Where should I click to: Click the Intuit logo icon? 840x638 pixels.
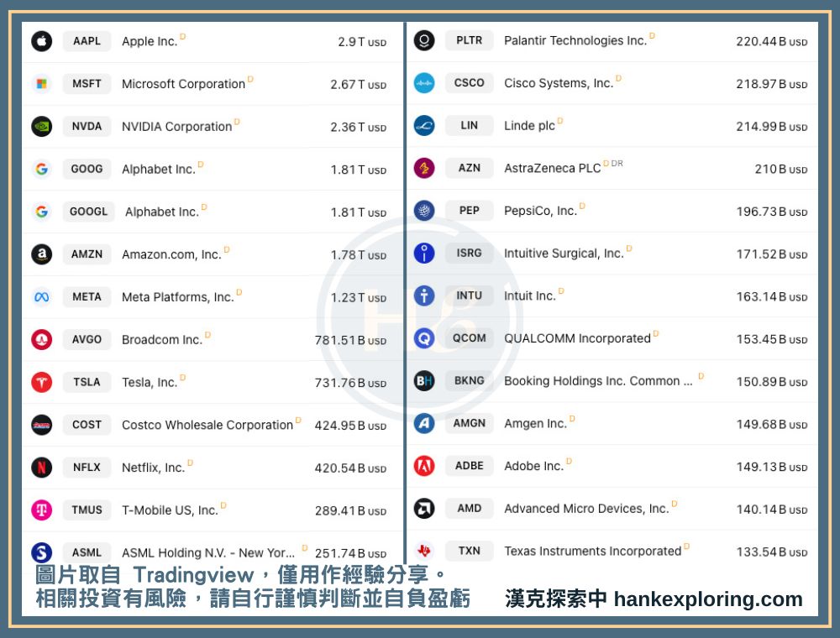(424, 295)
